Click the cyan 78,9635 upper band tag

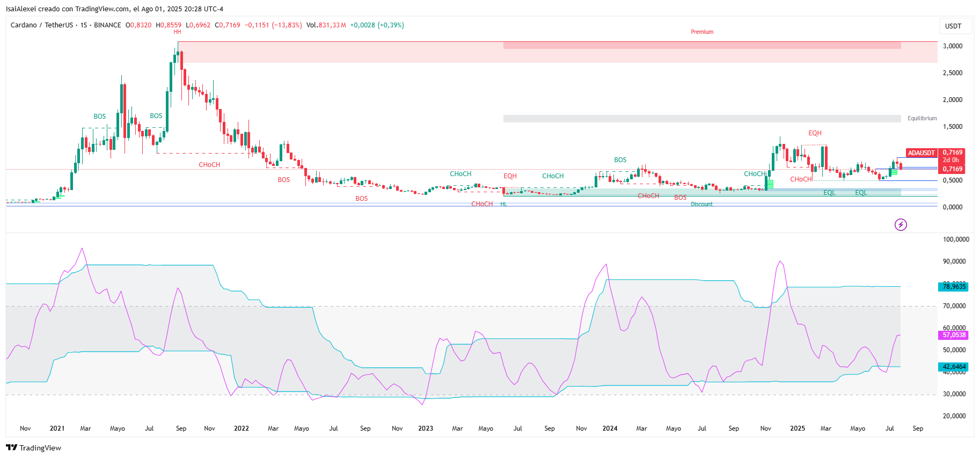click(954, 287)
